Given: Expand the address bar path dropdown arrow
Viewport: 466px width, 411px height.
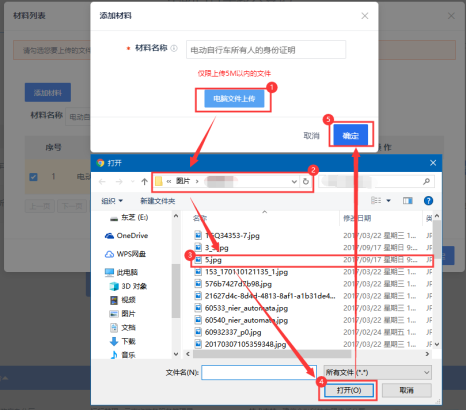Looking at the screenshot, I should click(x=294, y=182).
